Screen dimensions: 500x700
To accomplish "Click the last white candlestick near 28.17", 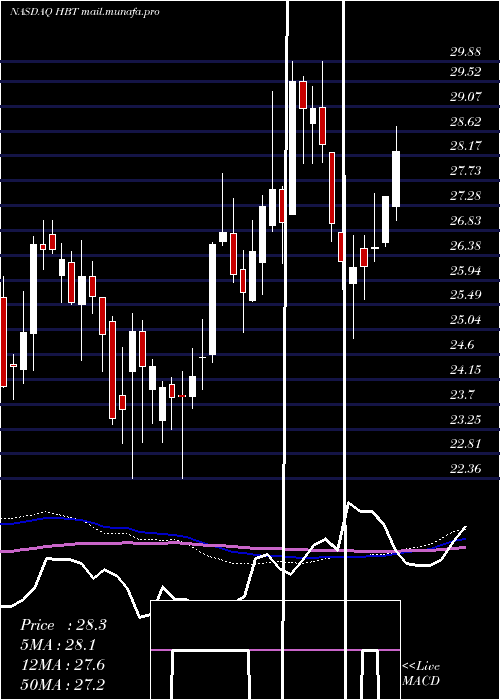I will click(396, 179).
